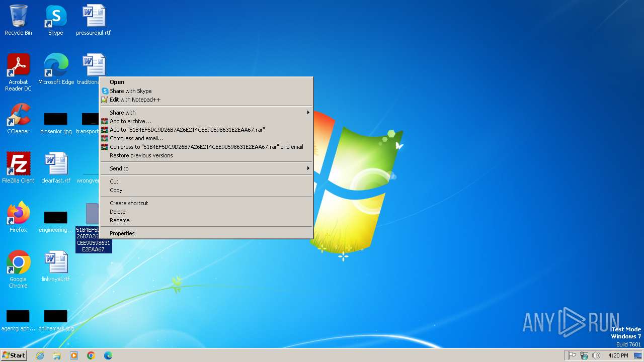
Task: Choose Compress and email...
Action: (x=206, y=138)
